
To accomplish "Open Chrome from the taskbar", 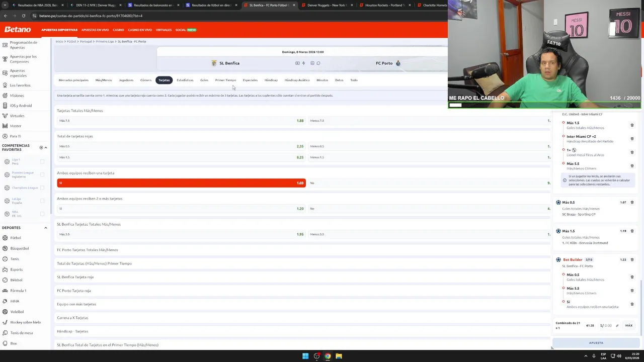I will point(328,356).
